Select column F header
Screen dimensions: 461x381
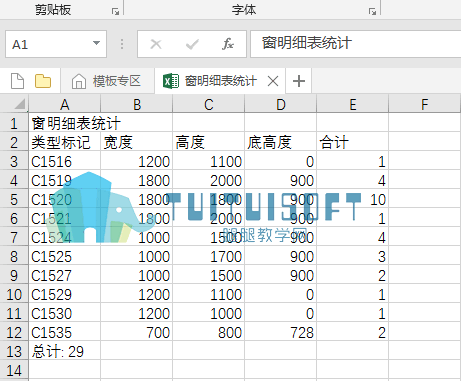[x=425, y=105]
